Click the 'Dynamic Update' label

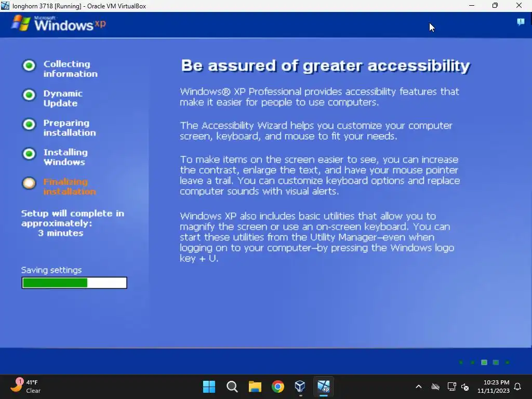[63, 98]
